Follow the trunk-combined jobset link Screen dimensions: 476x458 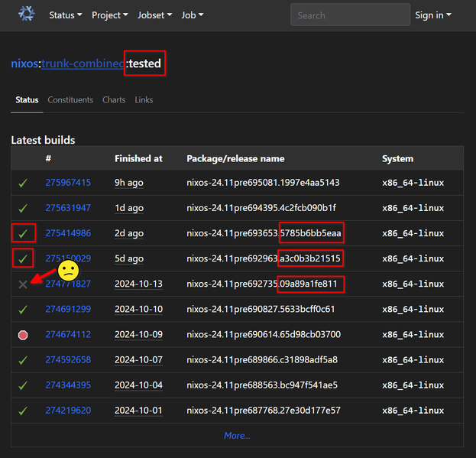(83, 63)
